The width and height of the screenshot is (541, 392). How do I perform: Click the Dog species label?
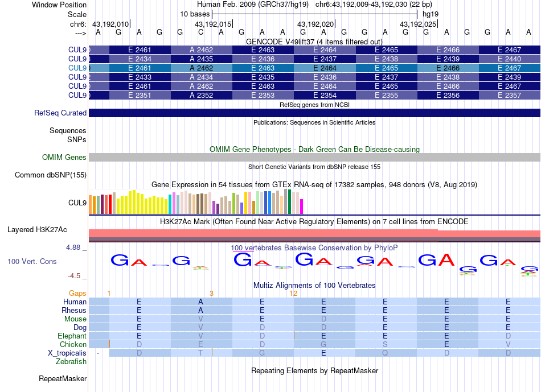coord(80,328)
